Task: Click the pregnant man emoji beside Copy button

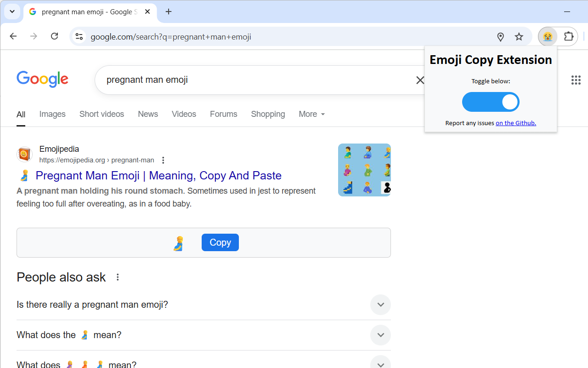Action: pyautogui.click(x=179, y=243)
